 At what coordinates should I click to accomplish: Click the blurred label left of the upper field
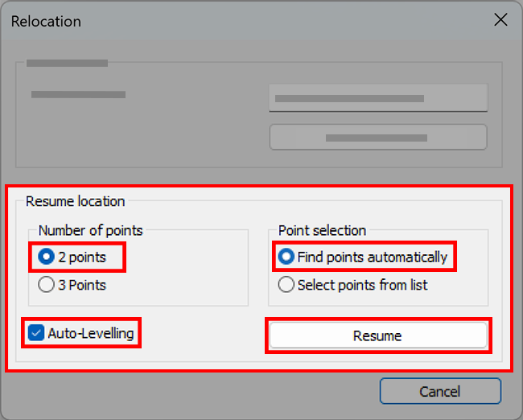pos(78,95)
